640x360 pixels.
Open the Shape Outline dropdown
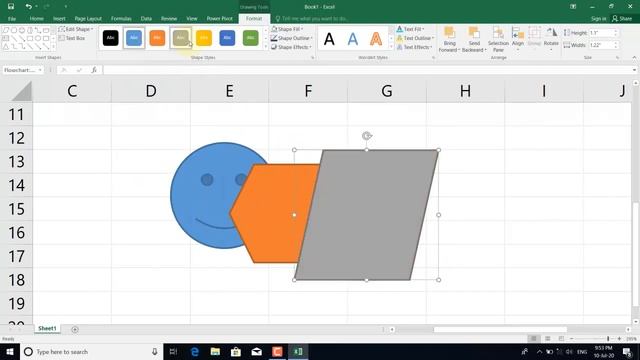(x=292, y=38)
